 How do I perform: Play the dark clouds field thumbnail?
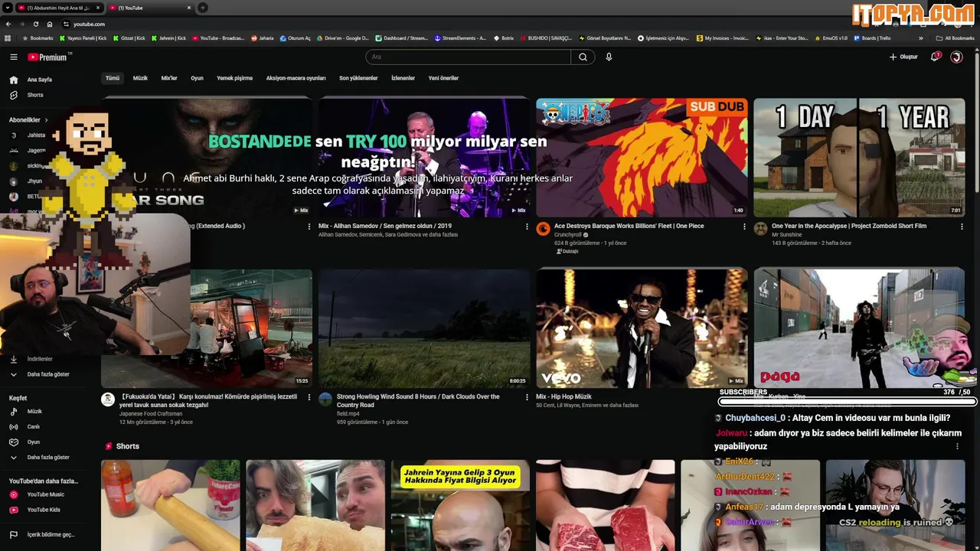pos(424,328)
